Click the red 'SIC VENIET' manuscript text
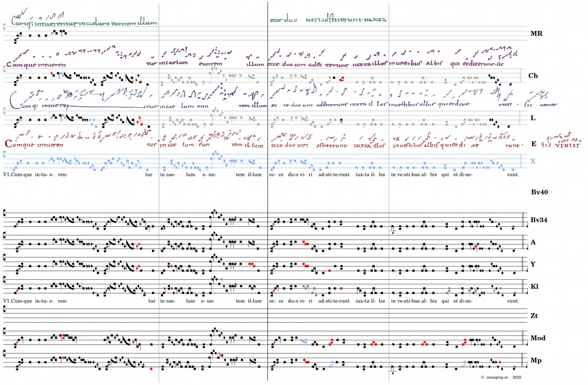 560,145
